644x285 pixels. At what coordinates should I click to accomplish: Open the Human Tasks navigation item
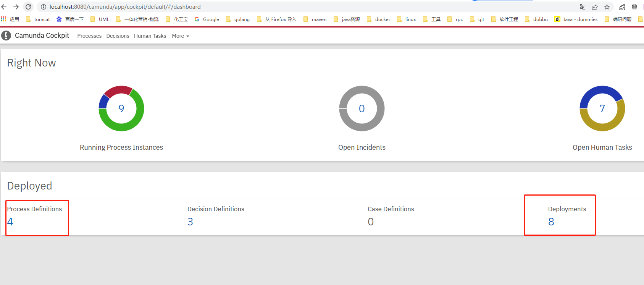pyautogui.click(x=150, y=36)
